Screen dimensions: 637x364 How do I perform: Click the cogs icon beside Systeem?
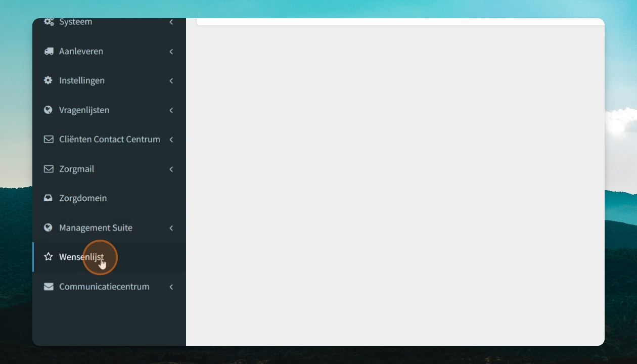[x=49, y=22]
